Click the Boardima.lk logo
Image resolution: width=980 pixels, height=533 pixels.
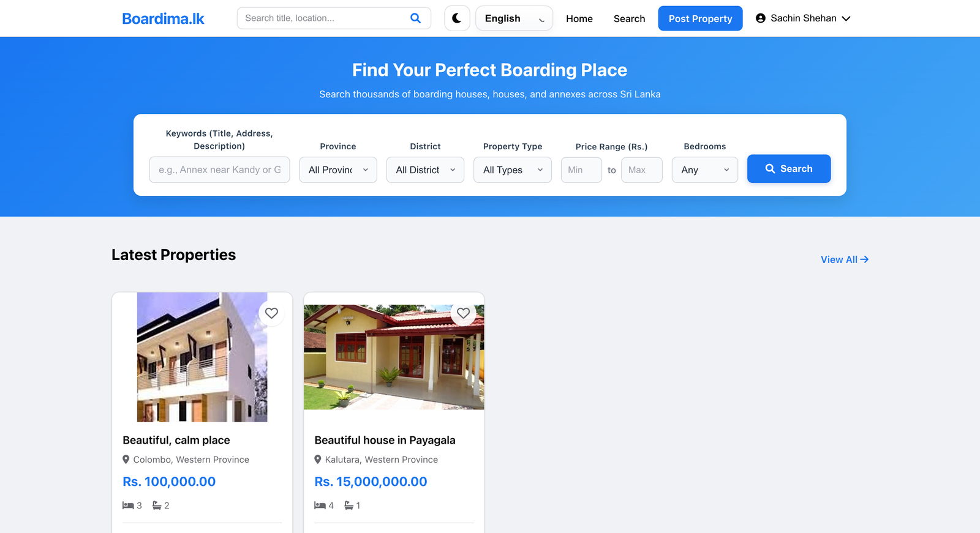(163, 18)
